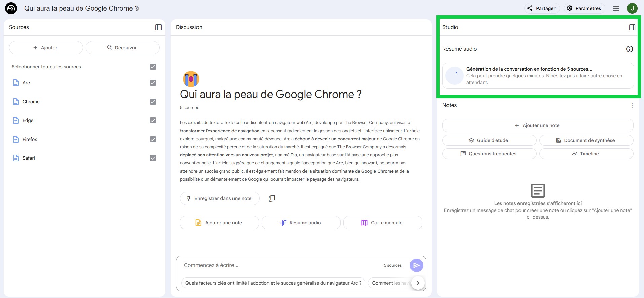Collapse the Sources panel with its icon
This screenshot has height=298, width=644.
tap(158, 27)
